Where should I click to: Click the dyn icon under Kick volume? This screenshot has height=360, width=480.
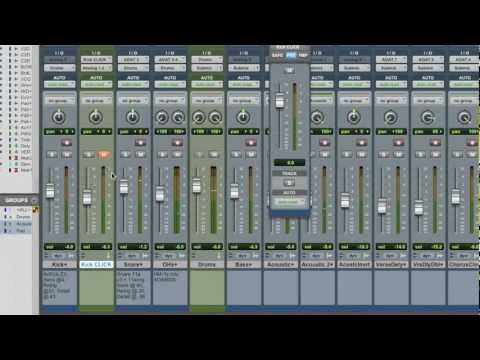pos(59,256)
